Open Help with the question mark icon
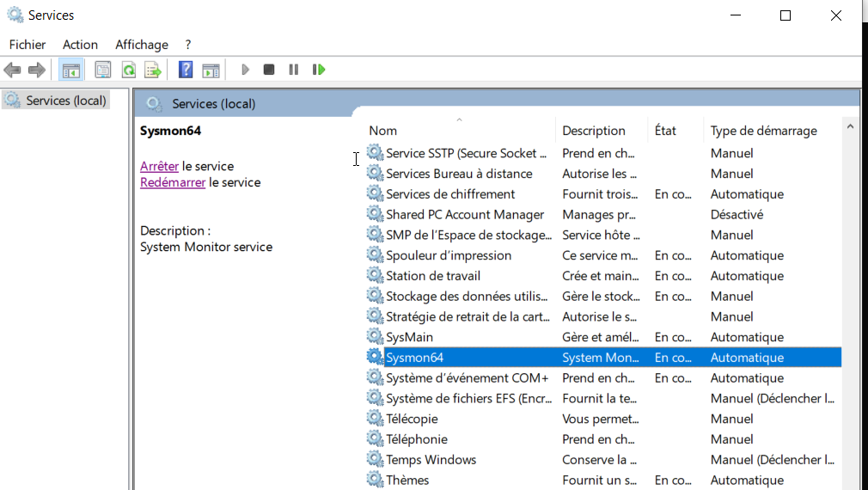 point(185,70)
